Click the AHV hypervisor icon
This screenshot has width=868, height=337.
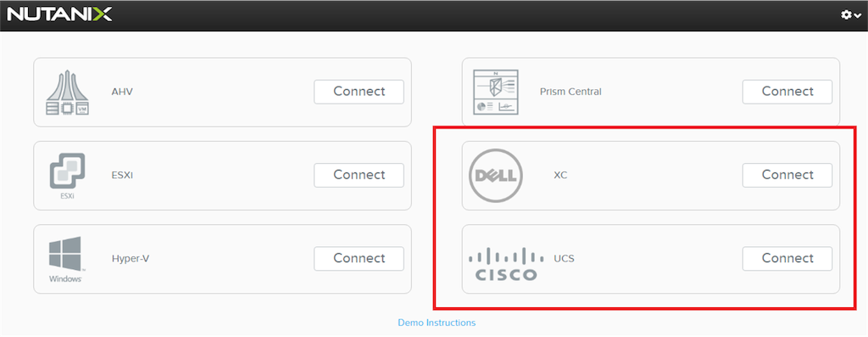tap(67, 93)
